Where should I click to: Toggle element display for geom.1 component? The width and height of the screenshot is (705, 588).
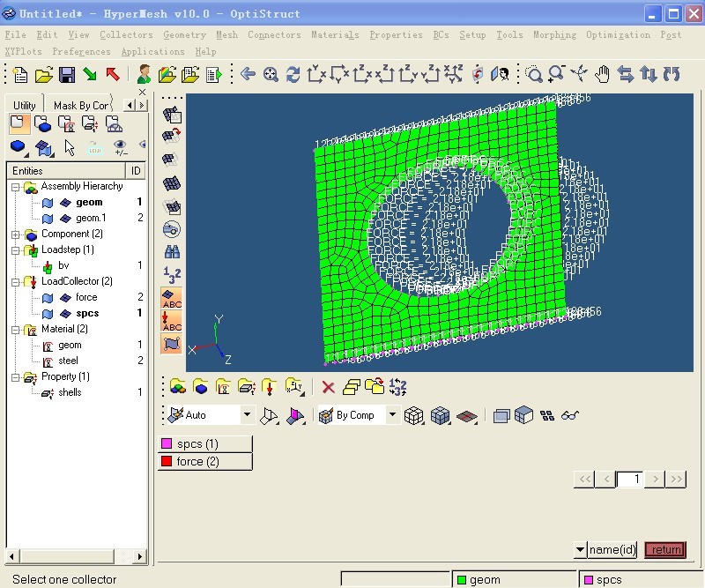(65, 219)
